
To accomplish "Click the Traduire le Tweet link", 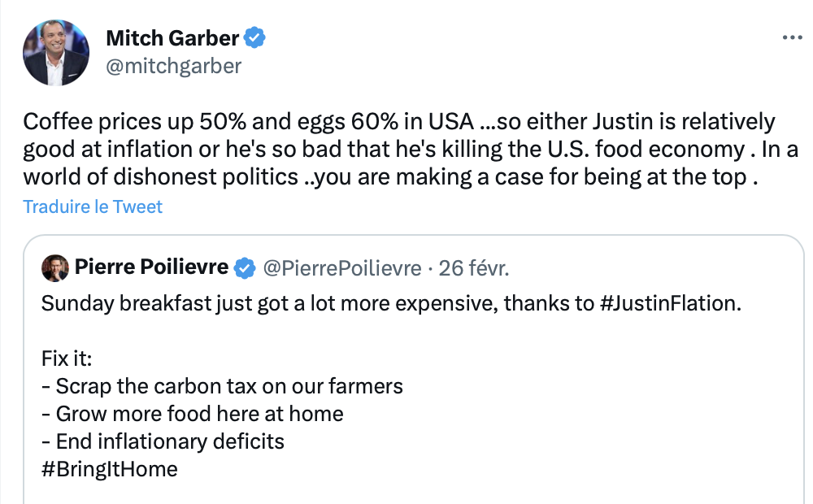I will point(93,206).
